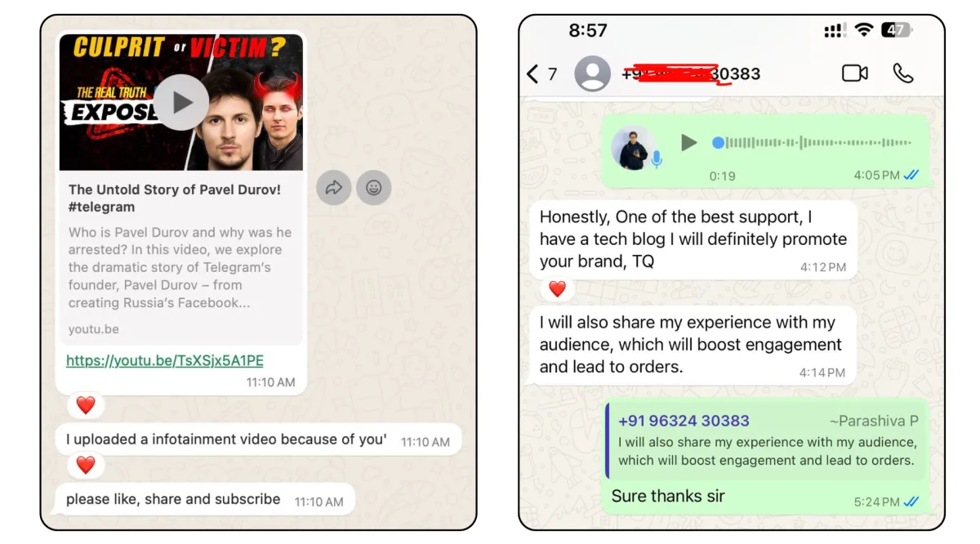Play the 0:19 voice message
Image resolution: width=980 pixels, height=544 pixels.
click(689, 143)
